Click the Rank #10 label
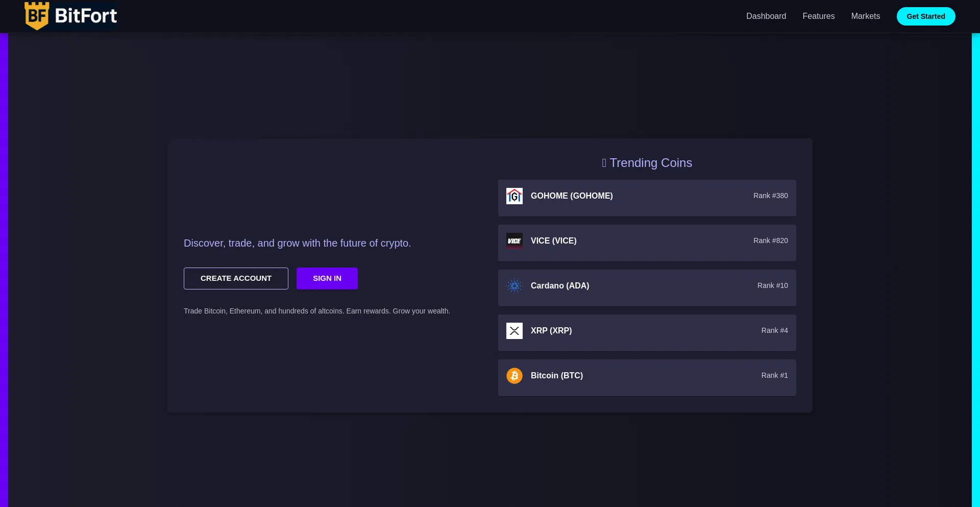 773,286
